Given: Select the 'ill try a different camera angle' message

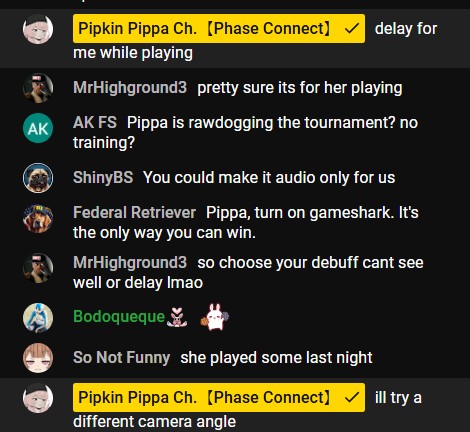Looking at the screenshot, I should coord(247,409).
